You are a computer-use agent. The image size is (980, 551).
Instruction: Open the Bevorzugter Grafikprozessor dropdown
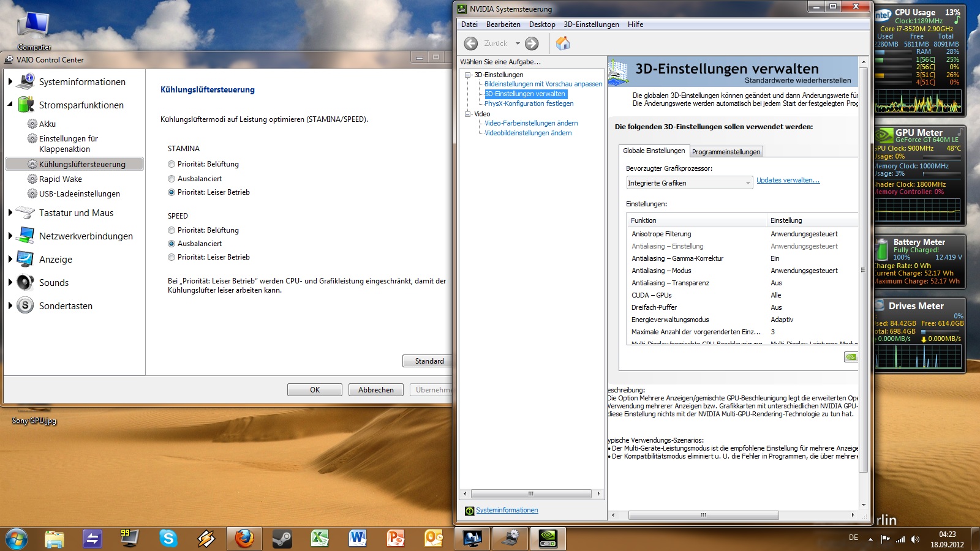(x=689, y=182)
